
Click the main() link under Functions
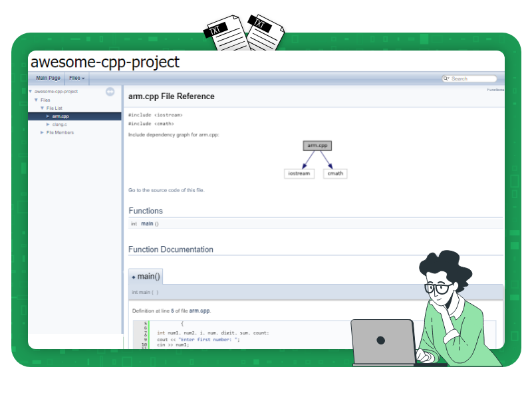click(x=148, y=223)
